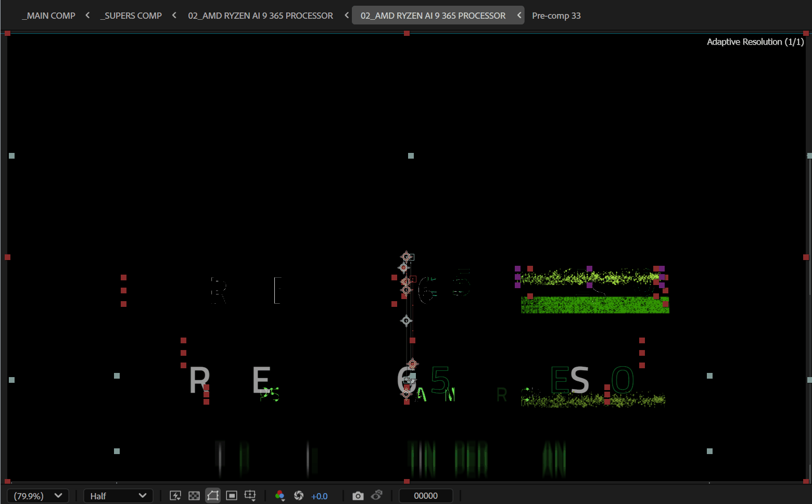Enable the Region of Interest icon
Viewport: 812px width, 504px height.
point(232,496)
